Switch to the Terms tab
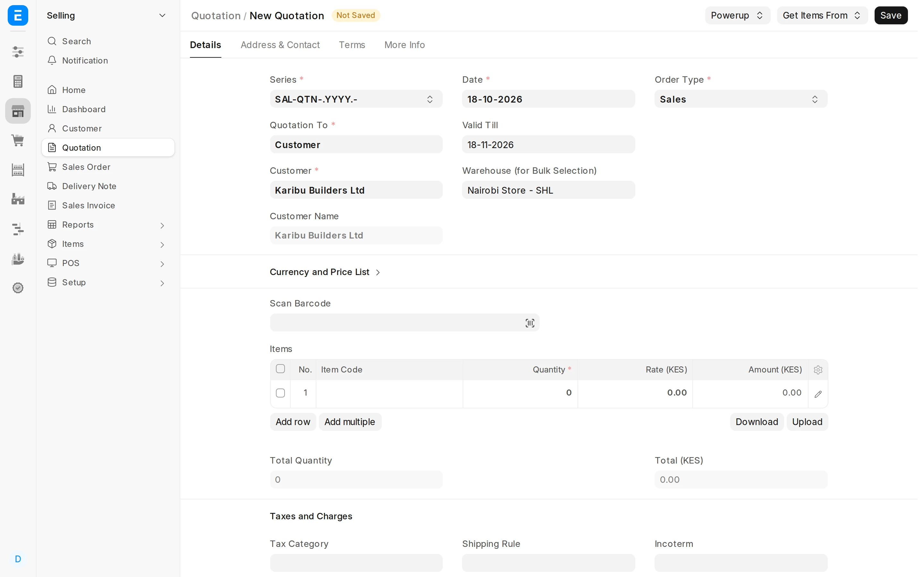Screen dimensions: 924x577 (352, 45)
